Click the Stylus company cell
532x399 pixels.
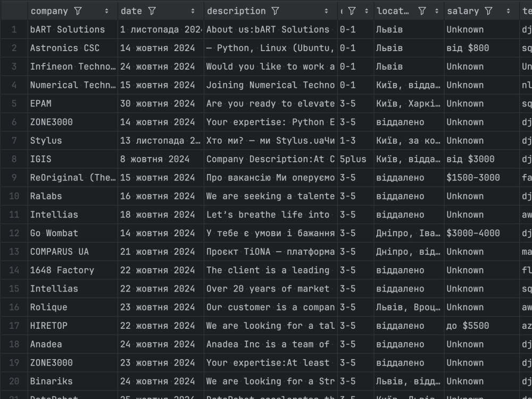[72, 140]
